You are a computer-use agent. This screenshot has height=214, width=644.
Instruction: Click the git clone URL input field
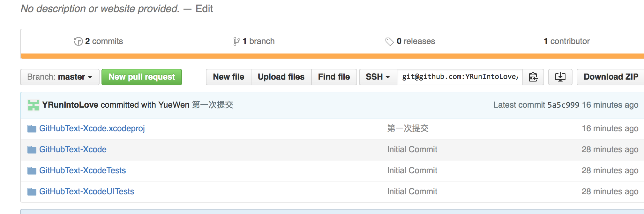point(460,77)
